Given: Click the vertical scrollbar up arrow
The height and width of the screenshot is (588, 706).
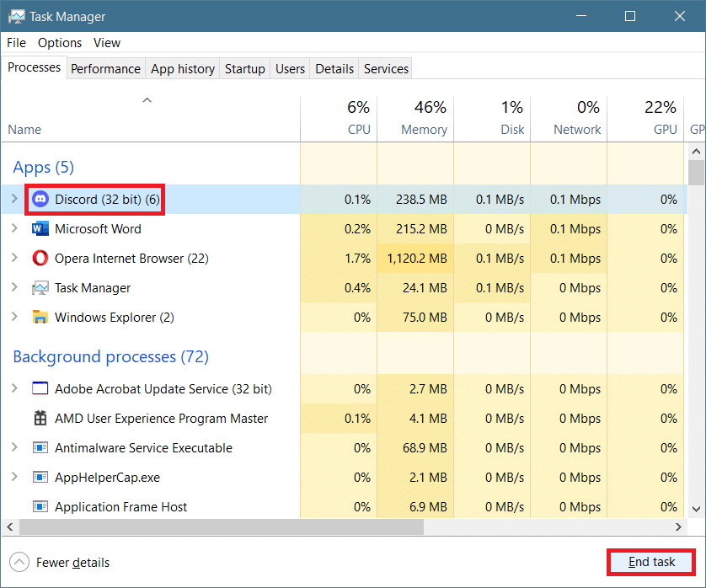Looking at the screenshot, I should tap(696, 152).
